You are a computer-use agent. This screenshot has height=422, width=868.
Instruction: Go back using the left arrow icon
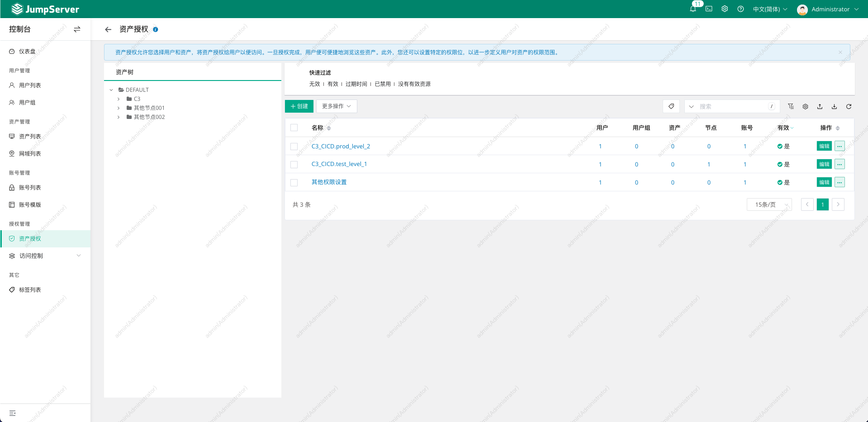(108, 29)
